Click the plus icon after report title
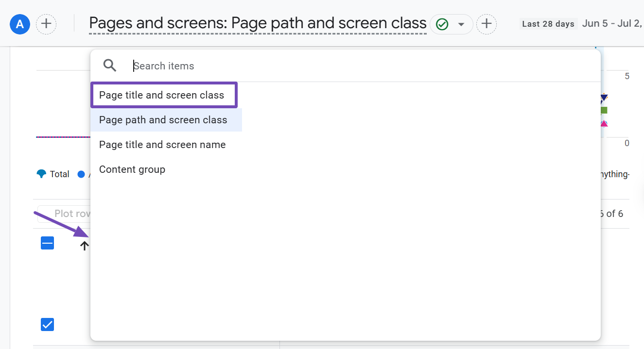This screenshot has height=349, width=644. coord(487,24)
